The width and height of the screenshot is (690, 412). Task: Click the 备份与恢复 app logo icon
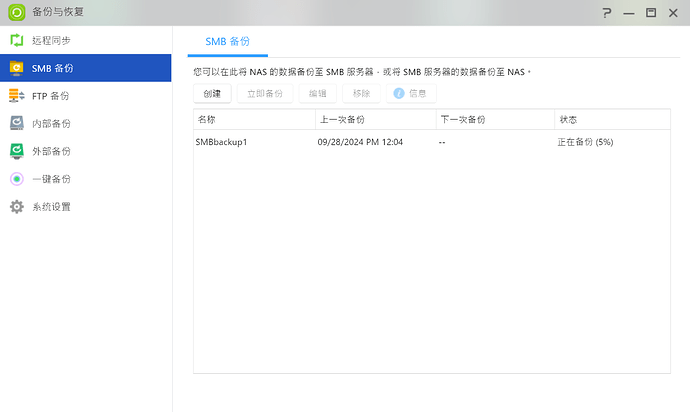(x=17, y=13)
